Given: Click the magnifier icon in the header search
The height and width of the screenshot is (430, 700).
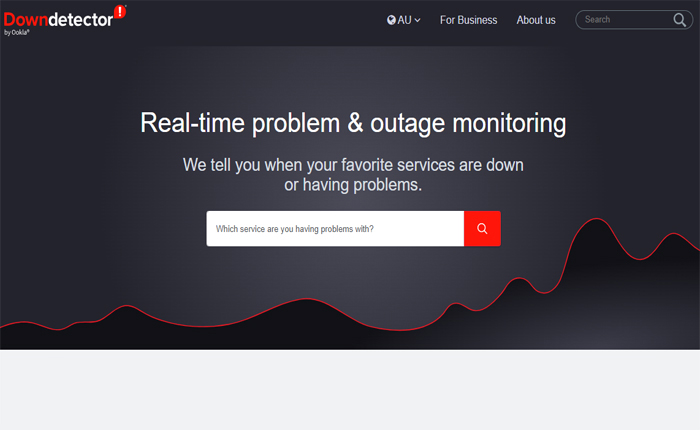Looking at the screenshot, I should click(x=680, y=20).
